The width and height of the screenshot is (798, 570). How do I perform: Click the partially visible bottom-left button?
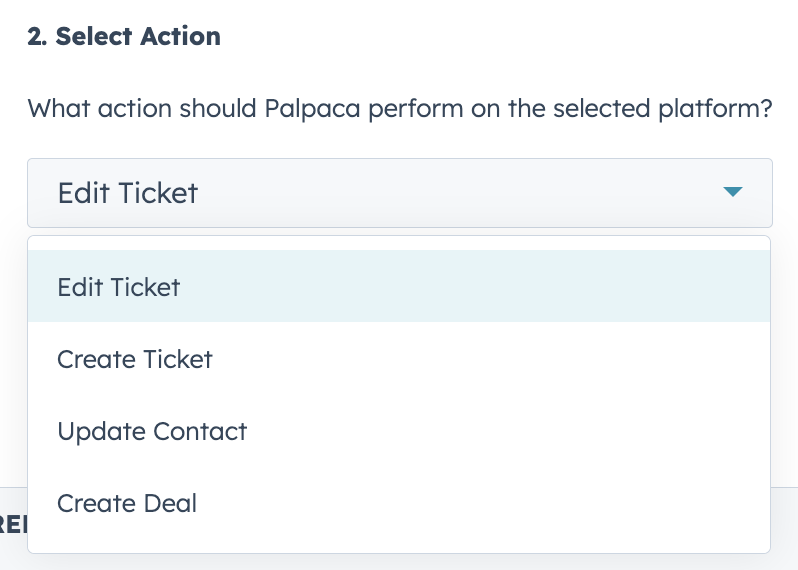pos(12,523)
